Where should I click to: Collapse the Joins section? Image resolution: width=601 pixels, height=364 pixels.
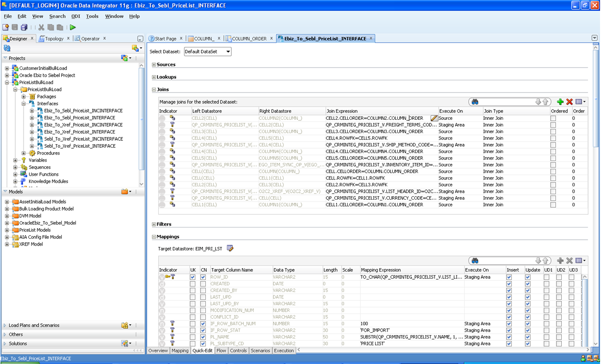(154, 90)
